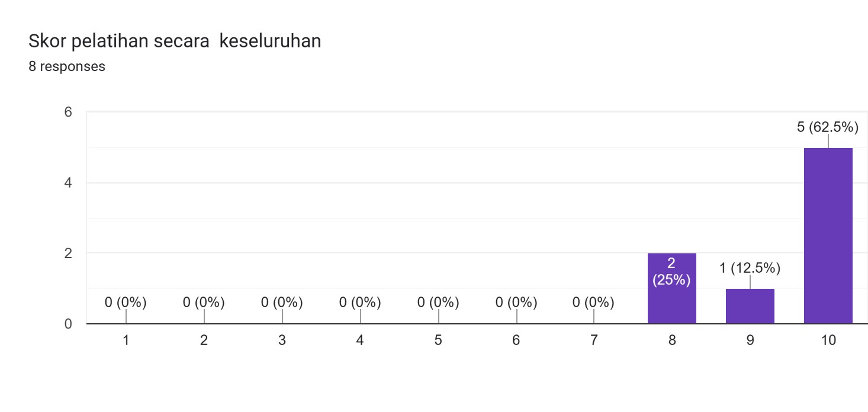Click x-axis label 5
868x412 pixels.
click(x=438, y=341)
